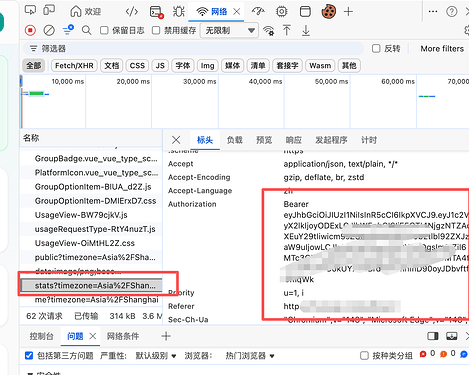Screen dimensions: 469x375
Task: Open network search magnifier icon
Action: 87,30
